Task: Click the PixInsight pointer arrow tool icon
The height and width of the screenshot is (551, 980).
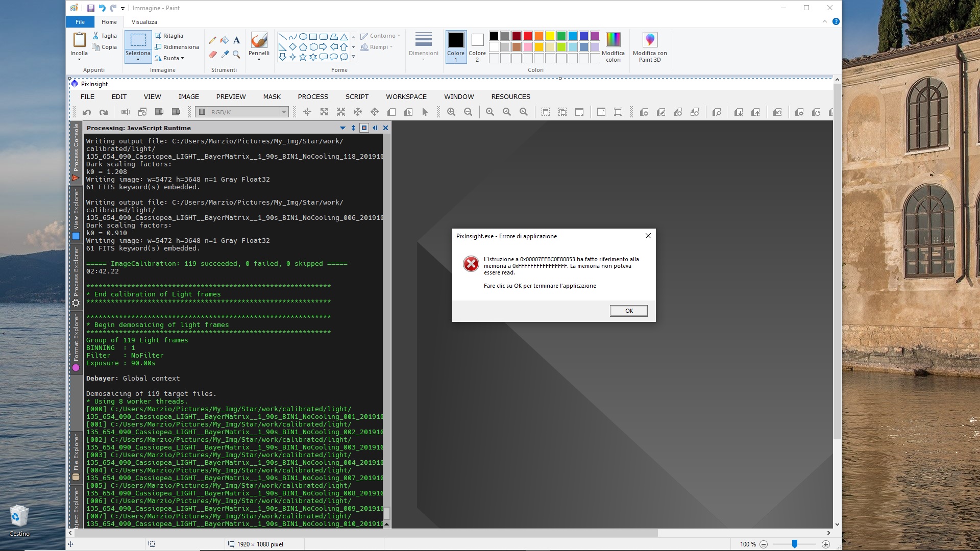Action: point(425,112)
